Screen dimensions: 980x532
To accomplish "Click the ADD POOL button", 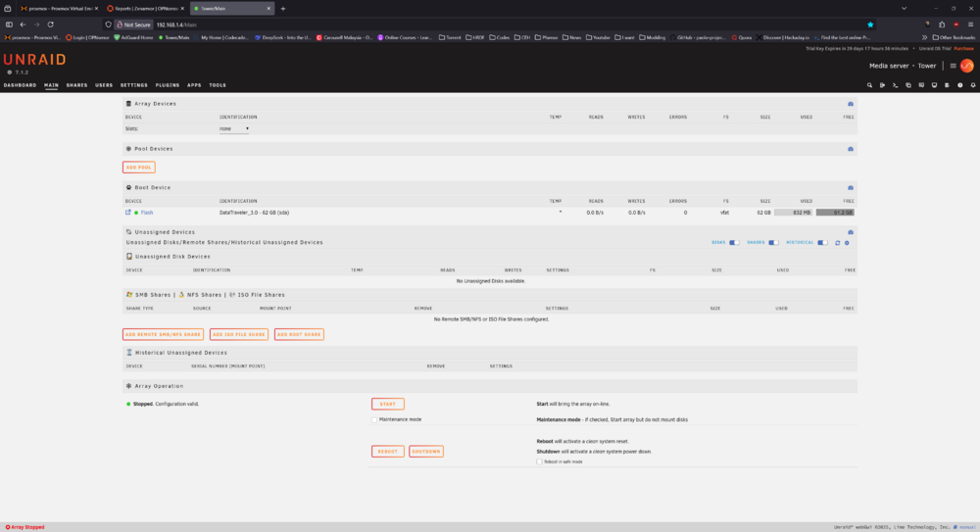I will coord(139,168).
